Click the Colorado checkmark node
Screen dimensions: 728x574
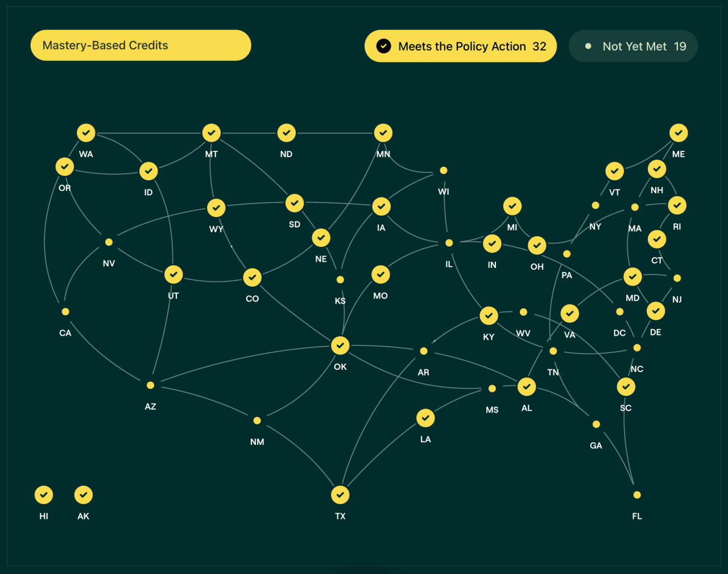click(x=252, y=278)
